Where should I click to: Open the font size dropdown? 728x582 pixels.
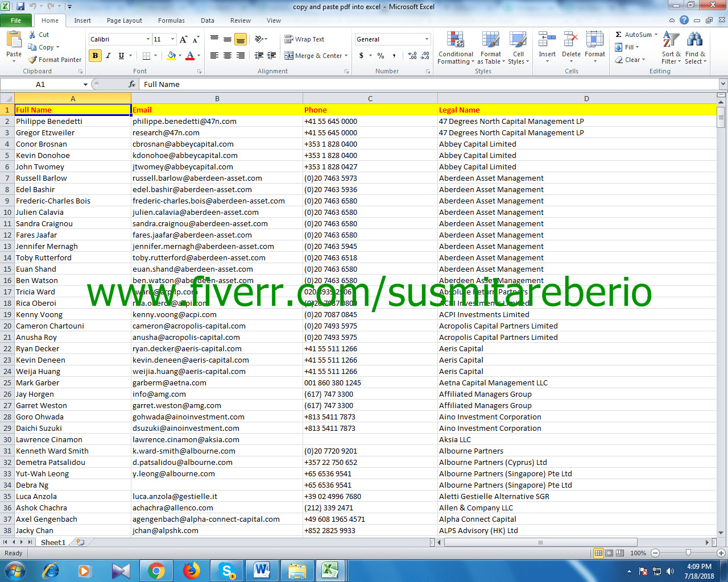(172, 39)
